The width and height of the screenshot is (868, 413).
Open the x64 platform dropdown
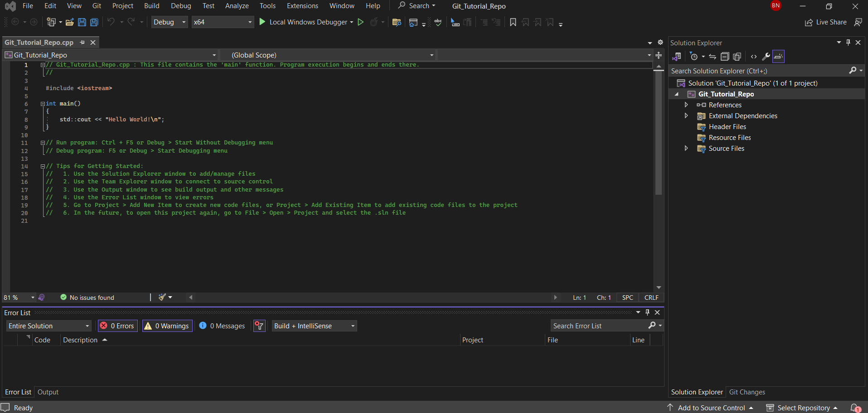click(x=223, y=22)
